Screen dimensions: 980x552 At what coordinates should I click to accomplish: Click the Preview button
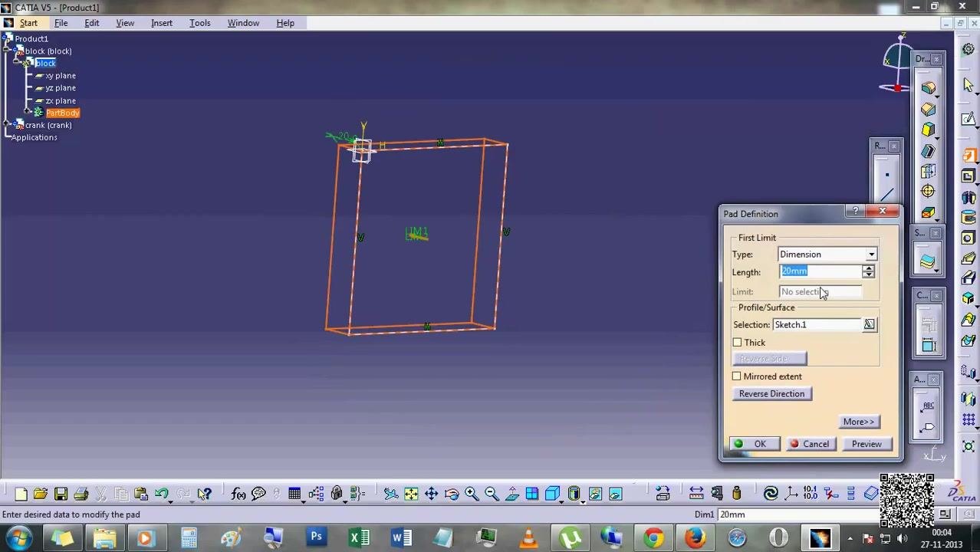point(867,444)
